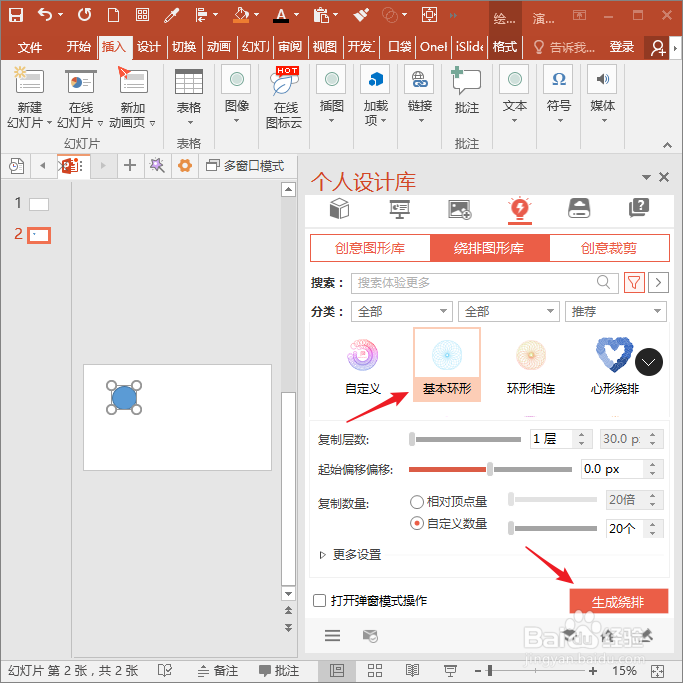The image size is (683, 683).
Task: Expand 更多设置 more settings
Action: (x=351, y=555)
